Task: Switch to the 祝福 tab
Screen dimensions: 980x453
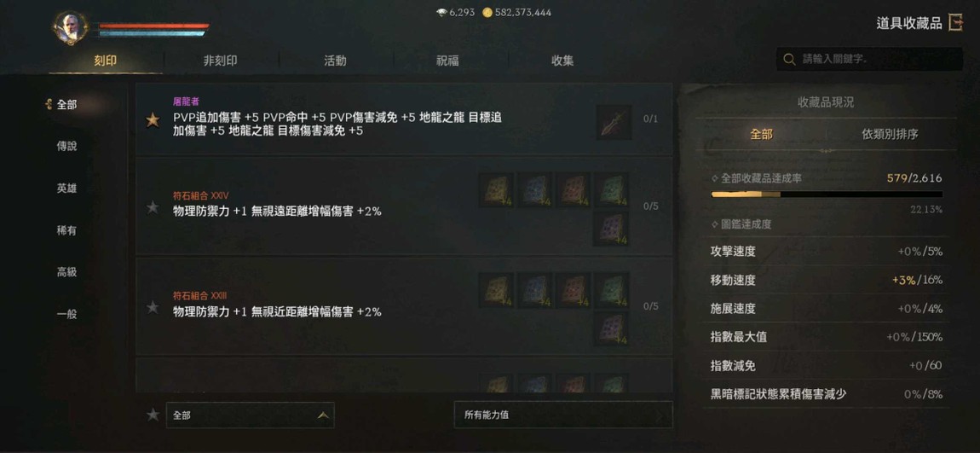Action: (x=447, y=61)
